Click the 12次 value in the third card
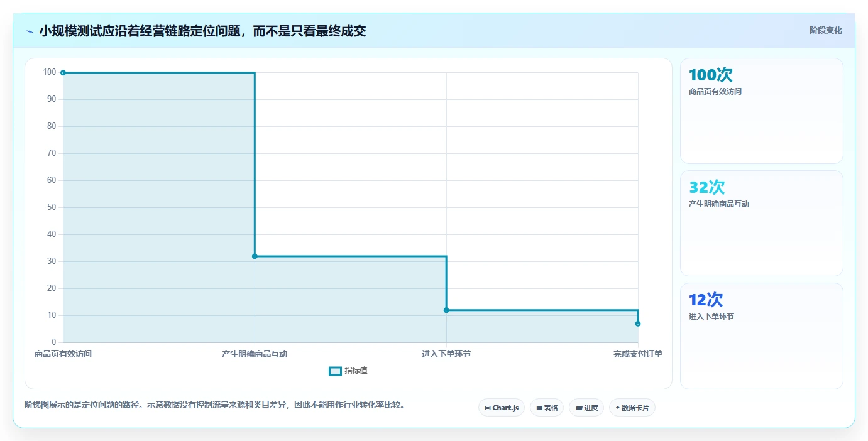Viewport: 868px width, 441px height. 706,300
